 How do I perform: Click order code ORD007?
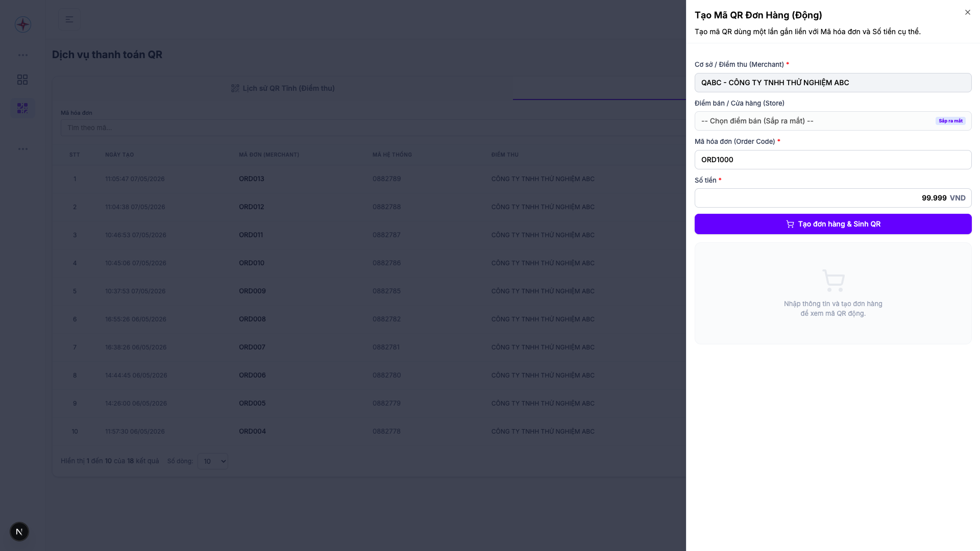click(x=252, y=347)
